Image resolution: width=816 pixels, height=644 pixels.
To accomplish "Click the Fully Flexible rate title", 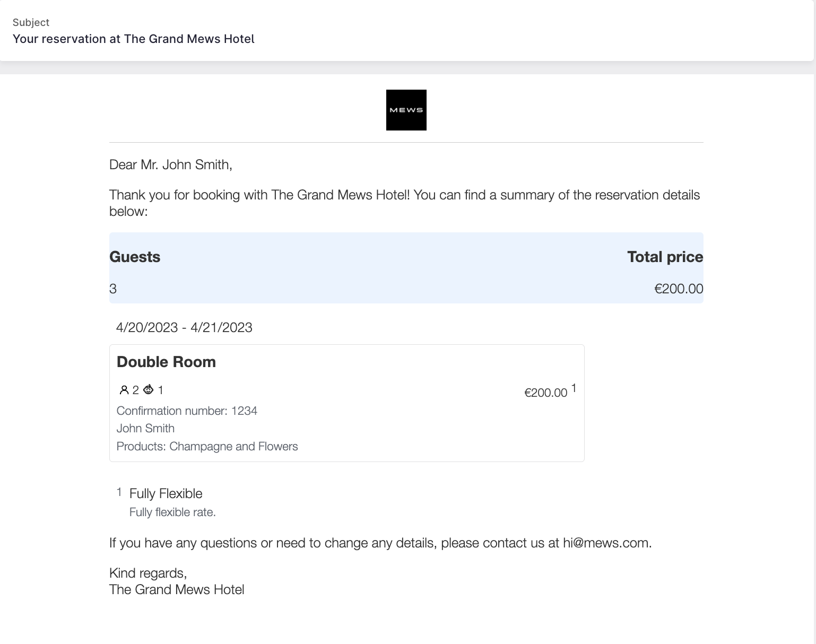I will (166, 493).
